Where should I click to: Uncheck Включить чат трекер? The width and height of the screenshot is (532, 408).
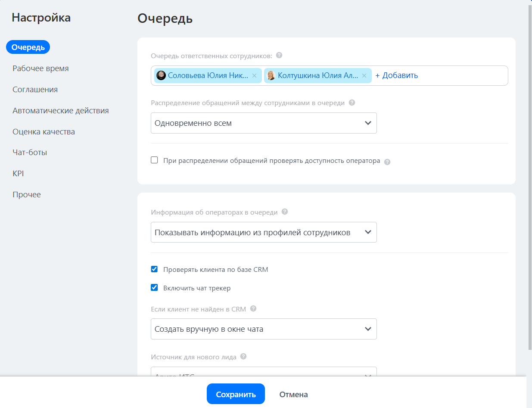[154, 287]
